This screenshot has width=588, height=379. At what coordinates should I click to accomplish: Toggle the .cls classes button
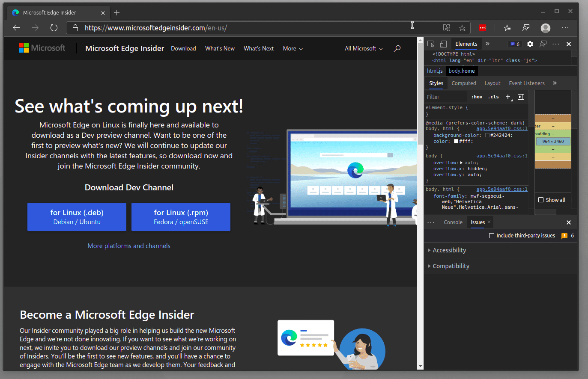tap(493, 97)
